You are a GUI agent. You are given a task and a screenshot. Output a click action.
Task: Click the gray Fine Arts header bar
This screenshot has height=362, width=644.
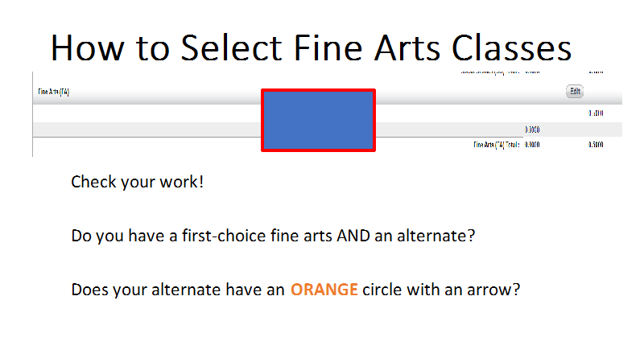click(328, 92)
